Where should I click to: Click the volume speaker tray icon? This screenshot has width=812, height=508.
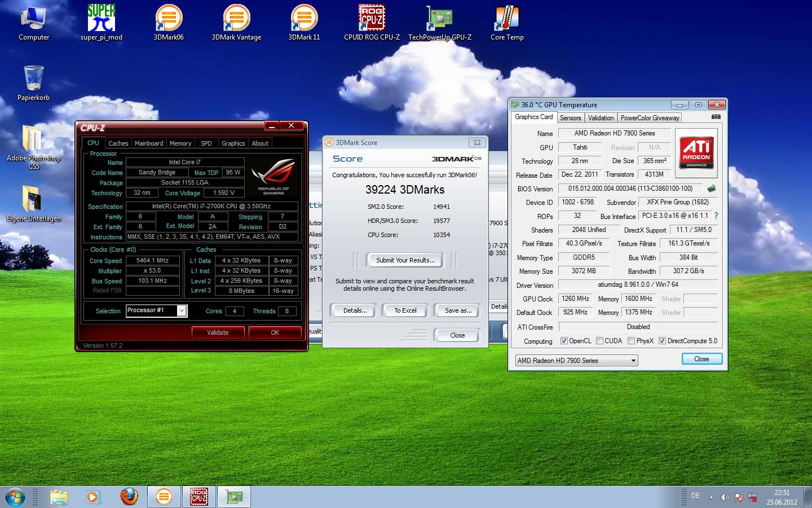click(x=725, y=497)
